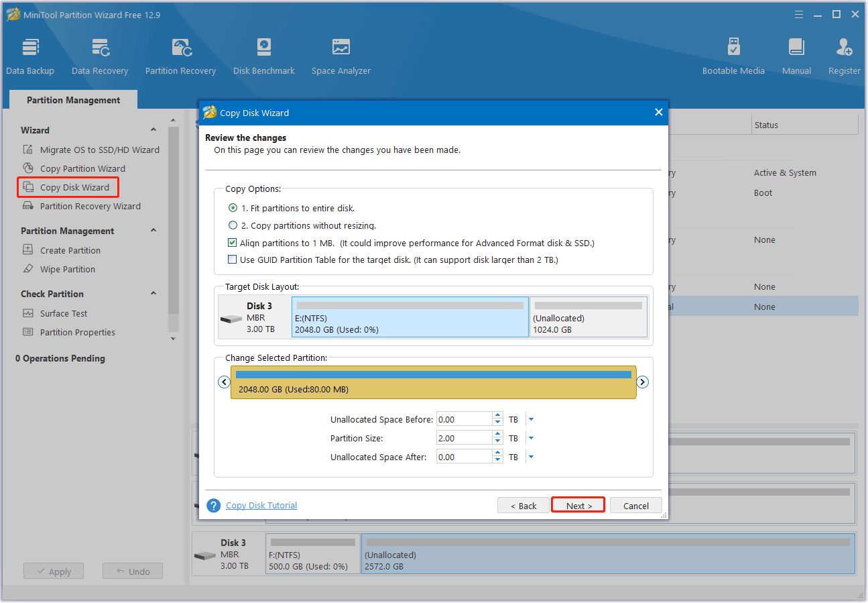Click the Copy Disk Wizard sidebar icon
Viewport: 868px width, 603px height.
click(x=27, y=187)
